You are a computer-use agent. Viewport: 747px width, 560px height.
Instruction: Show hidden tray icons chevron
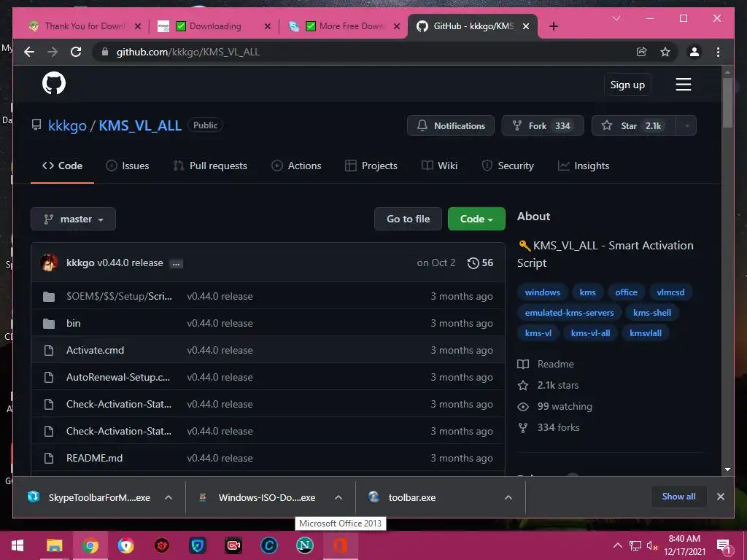tap(617, 545)
